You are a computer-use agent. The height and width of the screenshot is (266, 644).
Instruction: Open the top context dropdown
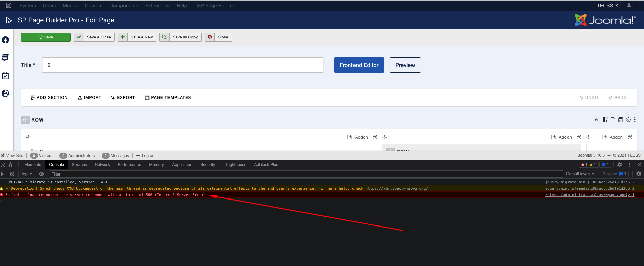coord(27,174)
